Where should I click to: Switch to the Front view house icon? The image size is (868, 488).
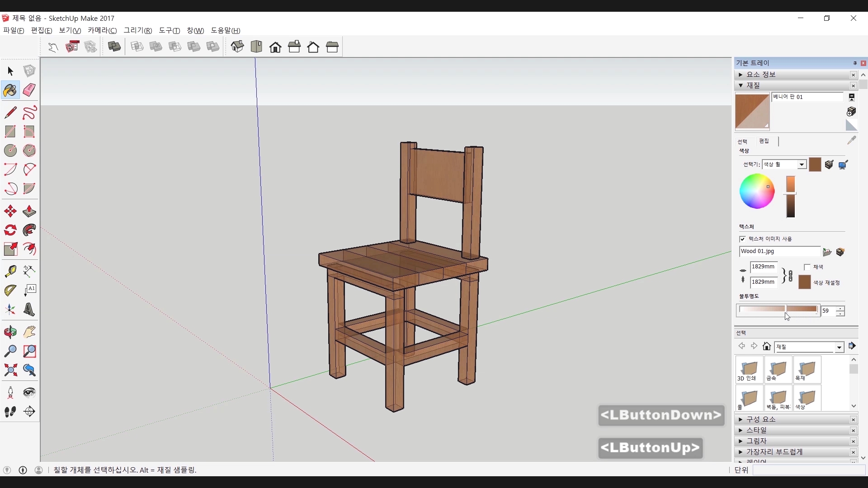(x=275, y=47)
